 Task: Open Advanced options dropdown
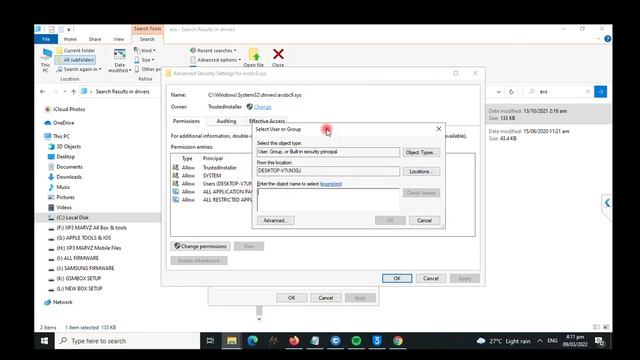(x=216, y=60)
